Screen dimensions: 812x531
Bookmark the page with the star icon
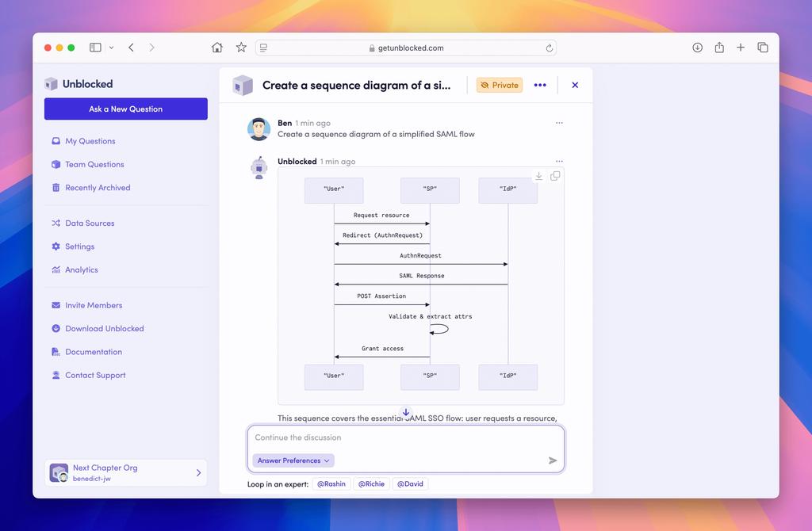[x=241, y=48]
